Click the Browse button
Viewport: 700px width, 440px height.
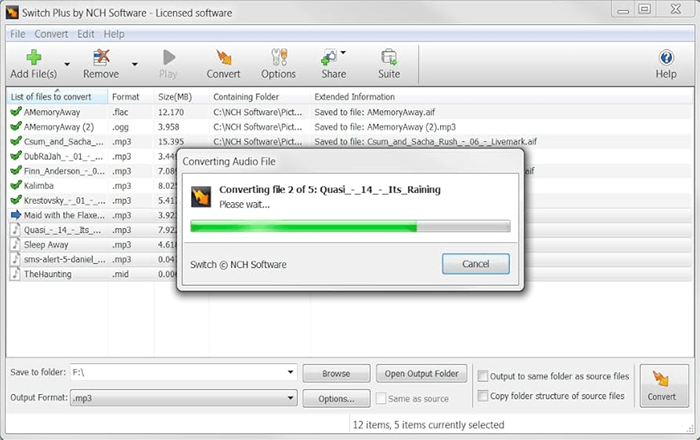(336, 374)
